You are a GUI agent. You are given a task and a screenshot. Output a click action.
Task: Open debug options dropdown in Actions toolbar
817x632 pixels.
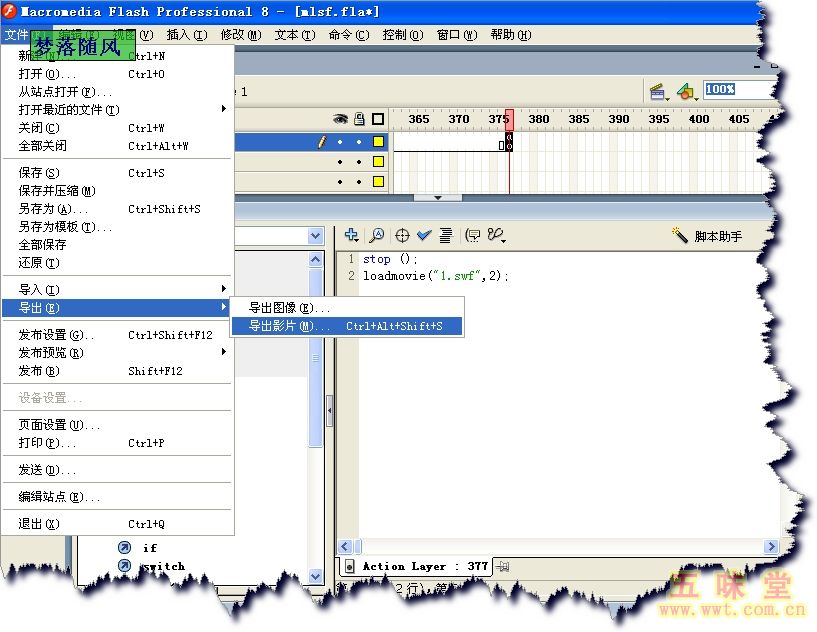tap(497, 235)
